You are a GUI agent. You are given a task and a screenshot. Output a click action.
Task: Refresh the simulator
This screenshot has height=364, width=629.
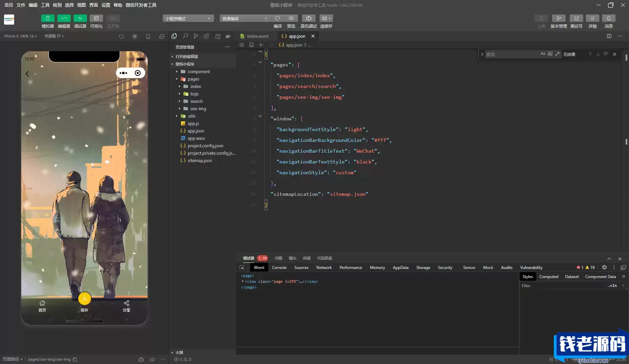point(121,36)
